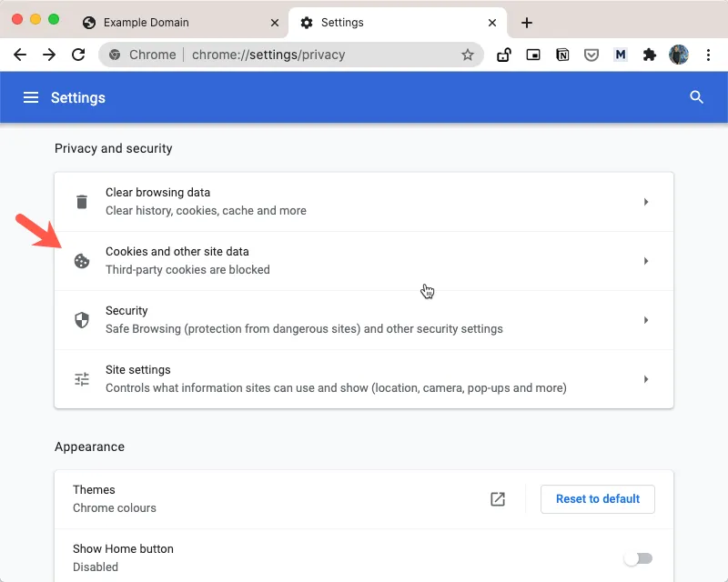Click the search settings magnifier icon
The width and height of the screenshot is (728, 582).
(x=697, y=97)
